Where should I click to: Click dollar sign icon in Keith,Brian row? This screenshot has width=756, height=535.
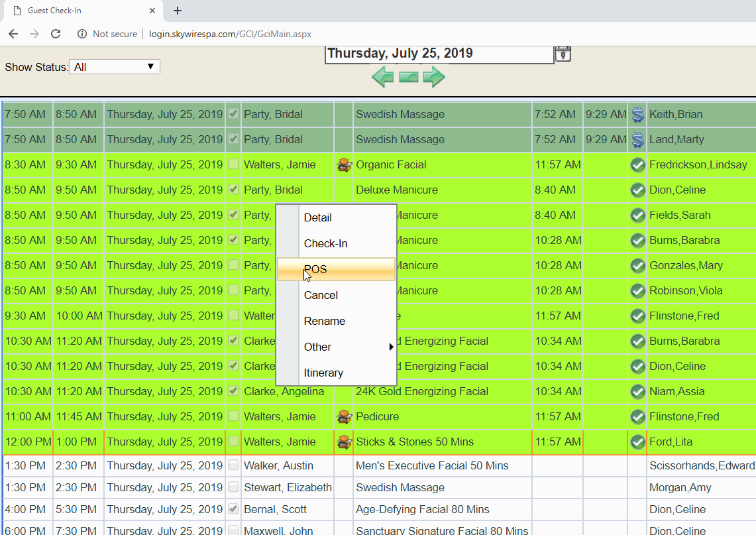coord(637,115)
